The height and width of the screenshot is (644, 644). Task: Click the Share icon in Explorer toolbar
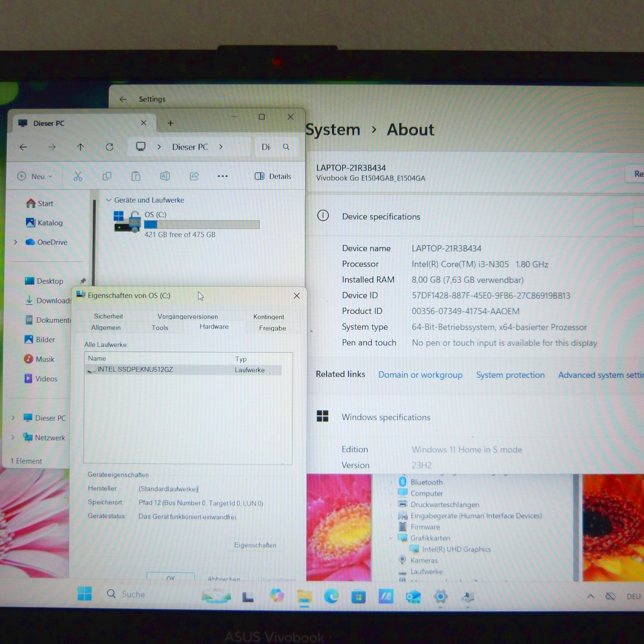[x=194, y=176]
